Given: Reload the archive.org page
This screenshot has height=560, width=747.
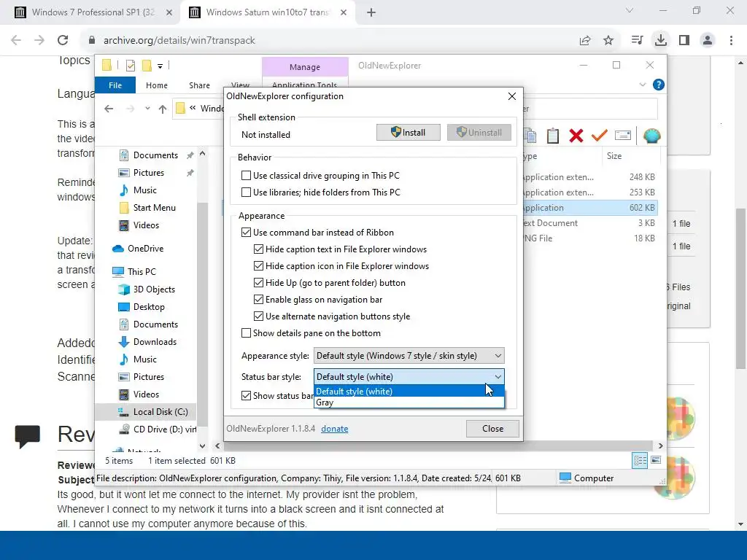Looking at the screenshot, I should pyautogui.click(x=63, y=40).
